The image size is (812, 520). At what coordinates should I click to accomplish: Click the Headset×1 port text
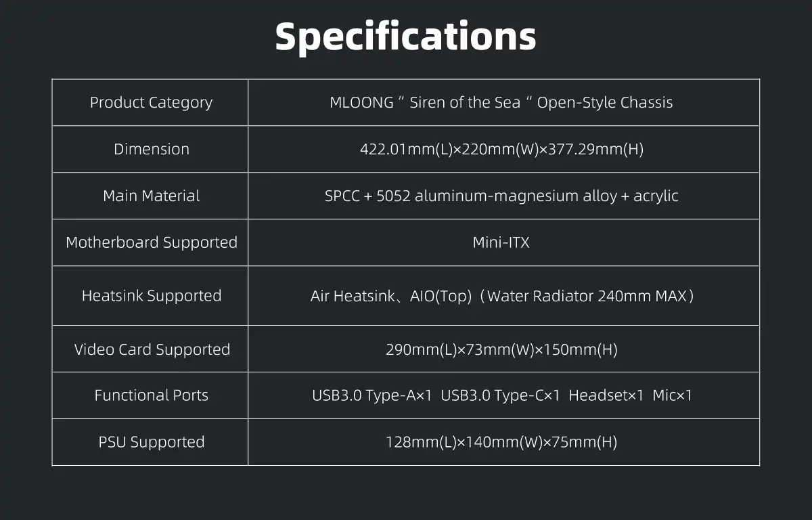606,395
